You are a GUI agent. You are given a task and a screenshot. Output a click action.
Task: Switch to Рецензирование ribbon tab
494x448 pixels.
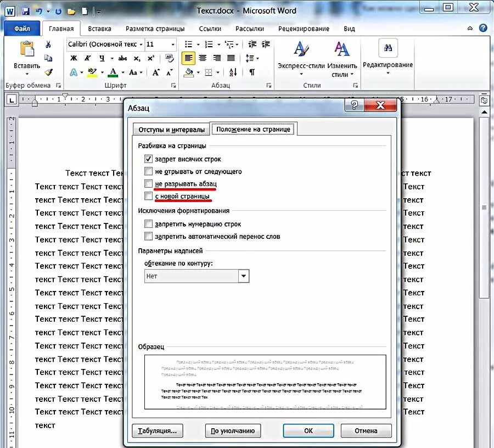coord(304,29)
